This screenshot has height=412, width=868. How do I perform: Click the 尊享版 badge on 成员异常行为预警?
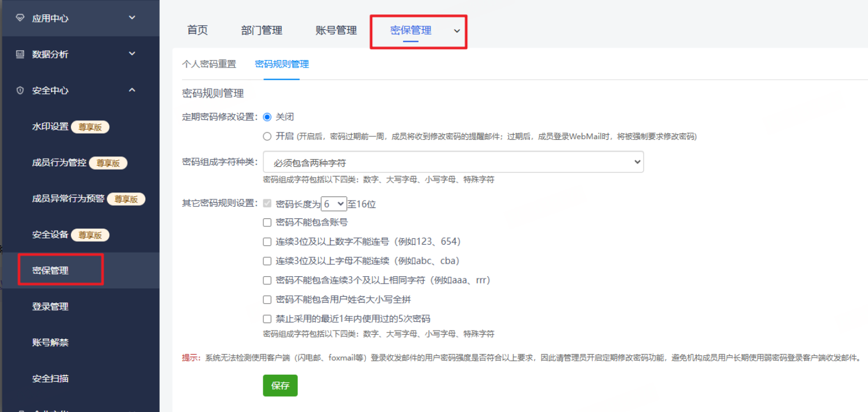click(x=127, y=199)
